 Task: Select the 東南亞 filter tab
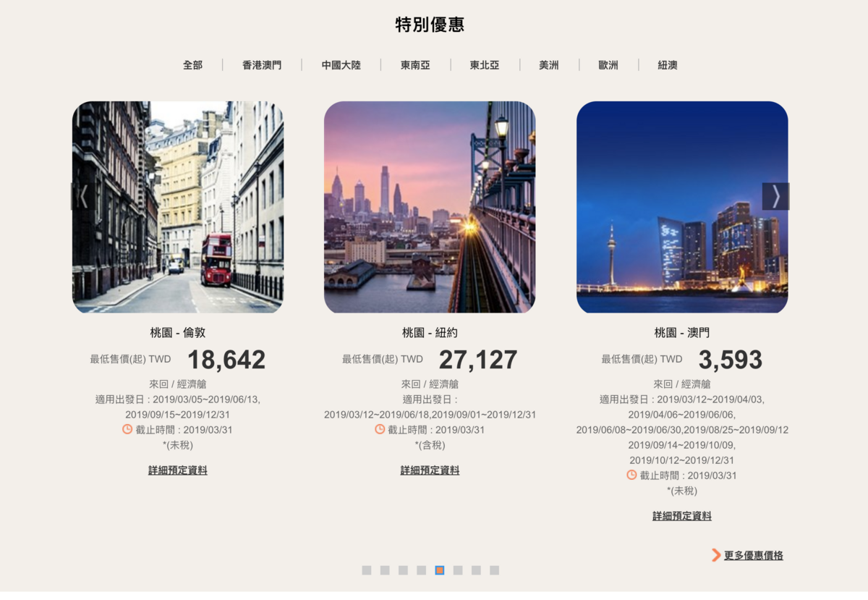(415, 65)
